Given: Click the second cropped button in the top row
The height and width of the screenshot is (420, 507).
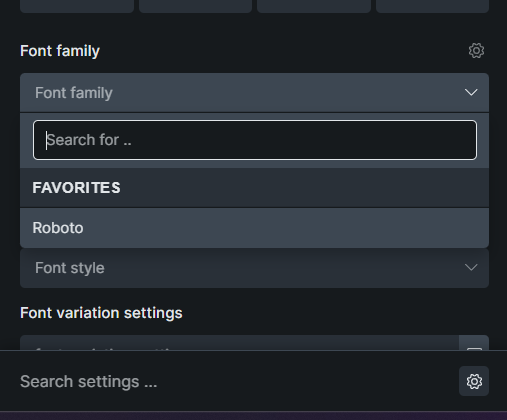Looking at the screenshot, I should pos(195,6).
